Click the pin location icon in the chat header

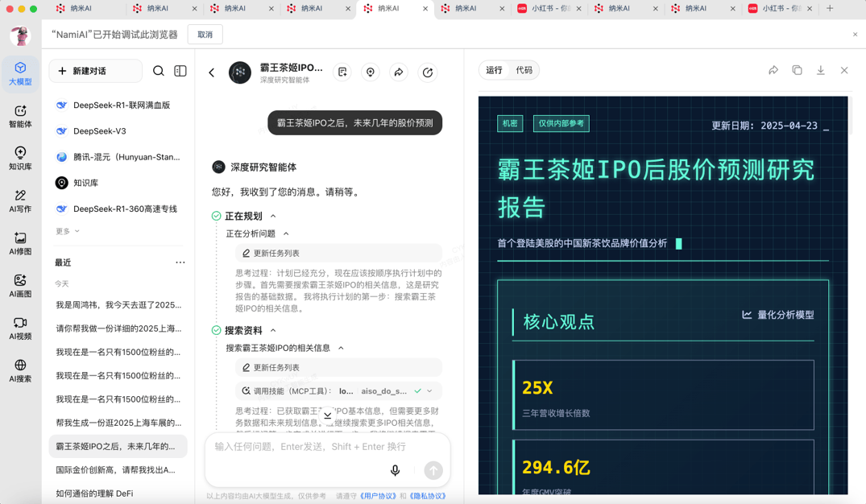tap(371, 72)
